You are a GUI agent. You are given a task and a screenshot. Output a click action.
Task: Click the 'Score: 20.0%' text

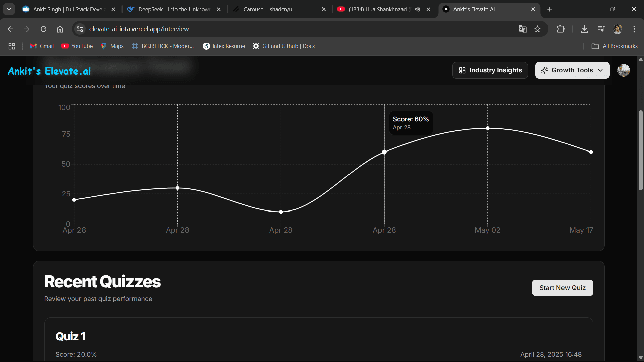point(76,355)
